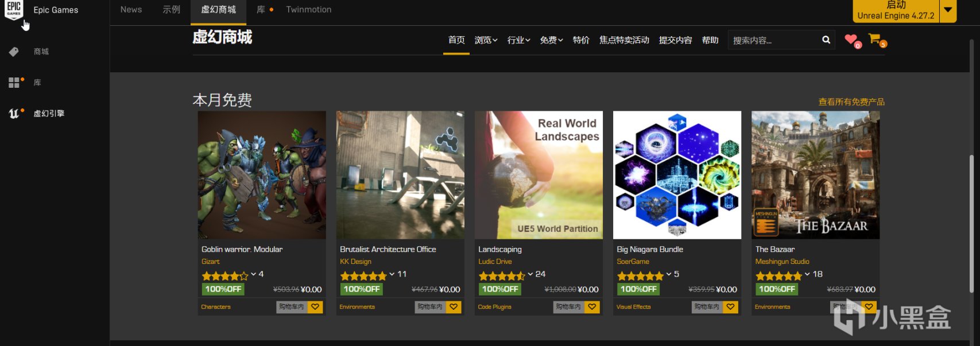The height and width of the screenshot is (346, 980).
Task: Expand the 浏览 browse menu
Action: point(486,40)
